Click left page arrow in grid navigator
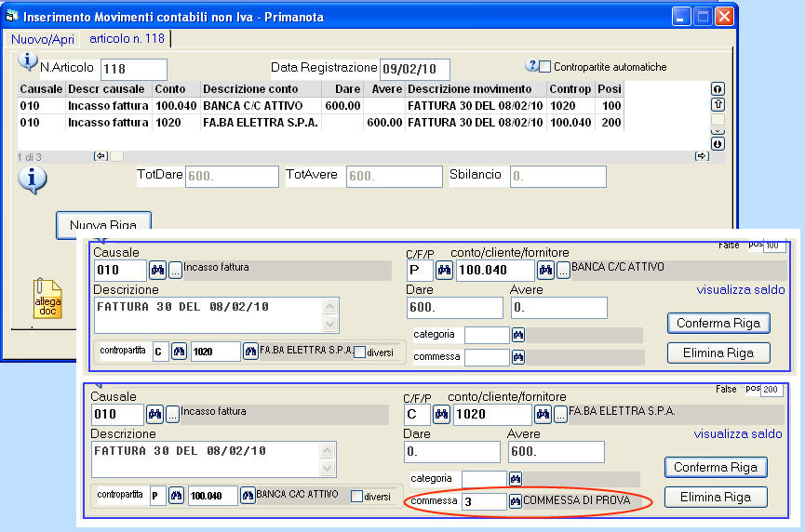Screen dimensions: 805x532 (x=101, y=156)
